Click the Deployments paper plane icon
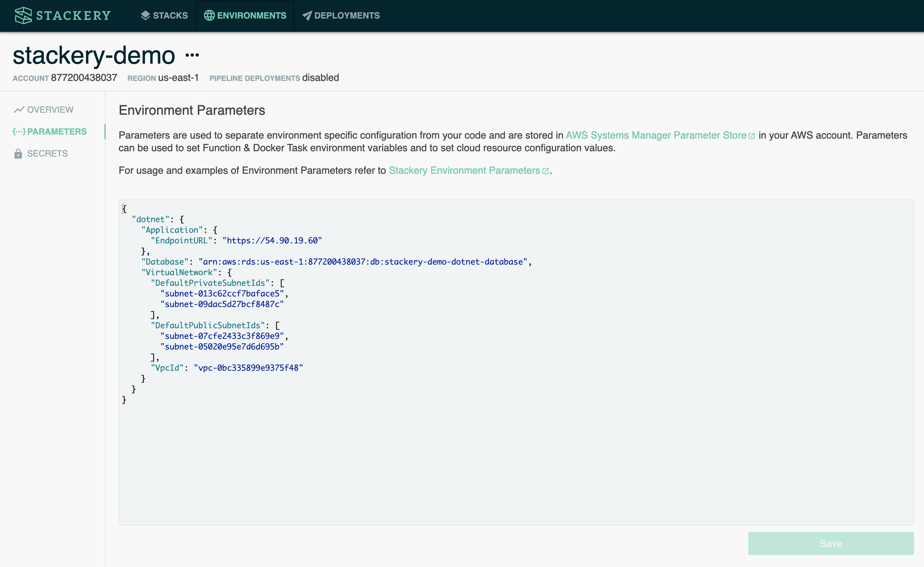This screenshot has width=924, height=567. click(x=307, y=15)
